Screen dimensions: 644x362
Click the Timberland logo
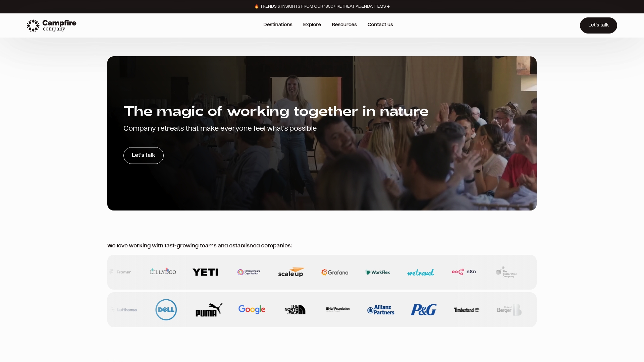467,310
